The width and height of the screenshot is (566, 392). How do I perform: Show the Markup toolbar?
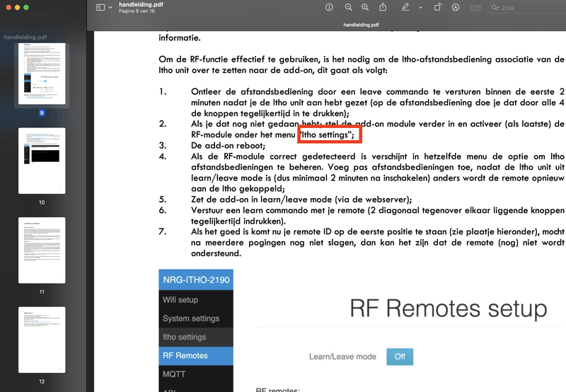(x=456, y=7)
